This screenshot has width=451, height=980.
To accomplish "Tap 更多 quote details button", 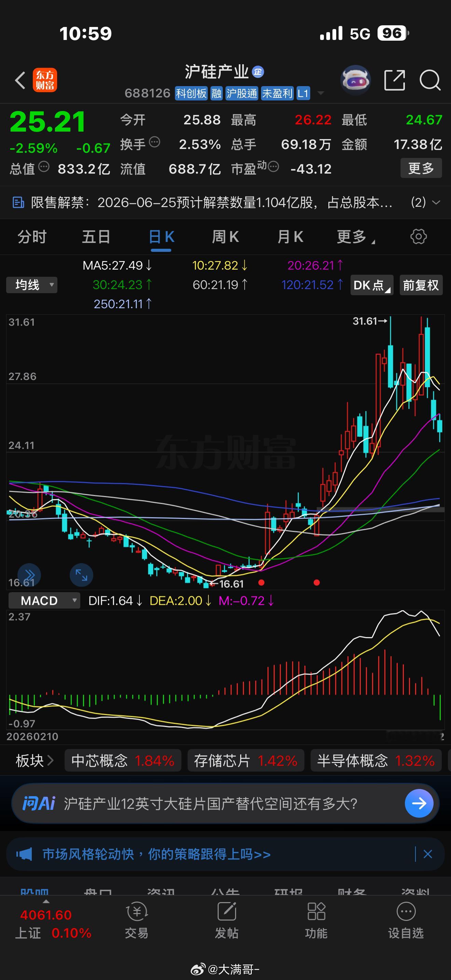I will (x=421, y=168).
